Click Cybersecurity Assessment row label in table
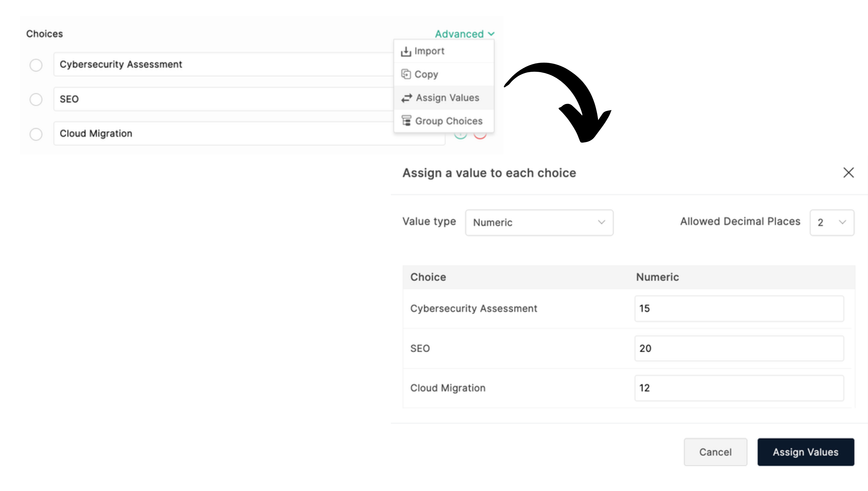 click(x=473, y=308)
